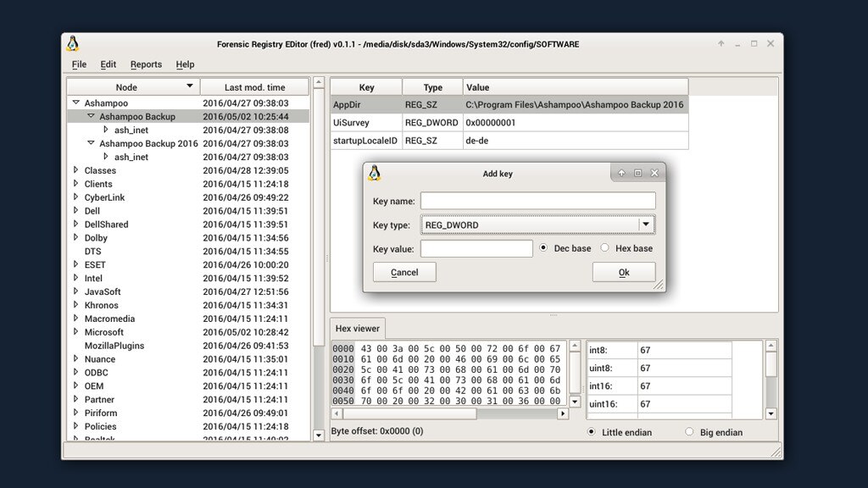Switch to the Hex viewer tab
The image size is (868, 488).
(x=357, y=329)
